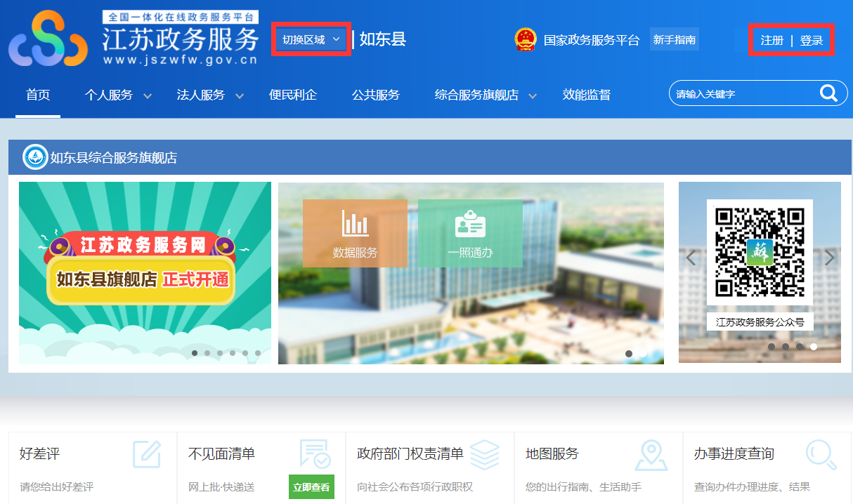Open the 效能监督 menu item
This screenshot has width=853, height=504.
tap(587, 95)
